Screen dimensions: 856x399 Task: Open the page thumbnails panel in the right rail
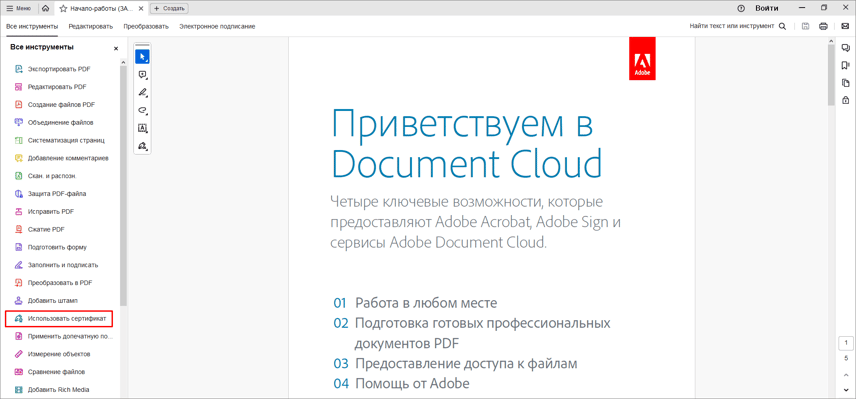(846, 83)
